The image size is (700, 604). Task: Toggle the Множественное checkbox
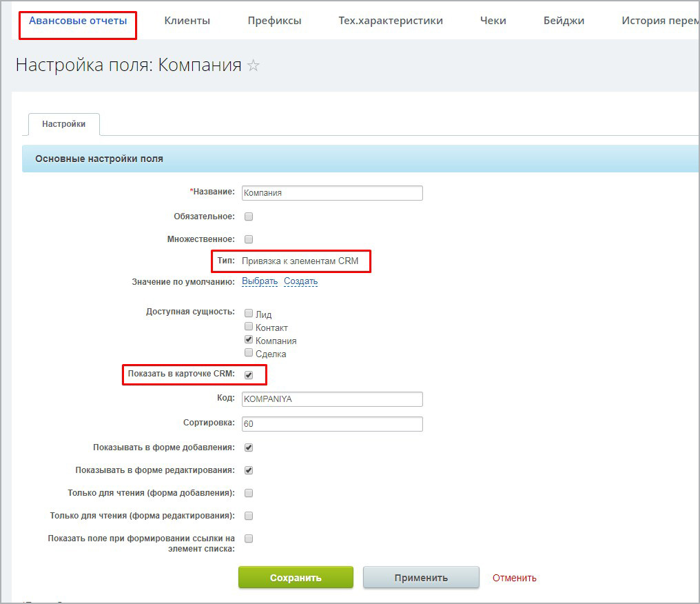(x=249, y=239)
